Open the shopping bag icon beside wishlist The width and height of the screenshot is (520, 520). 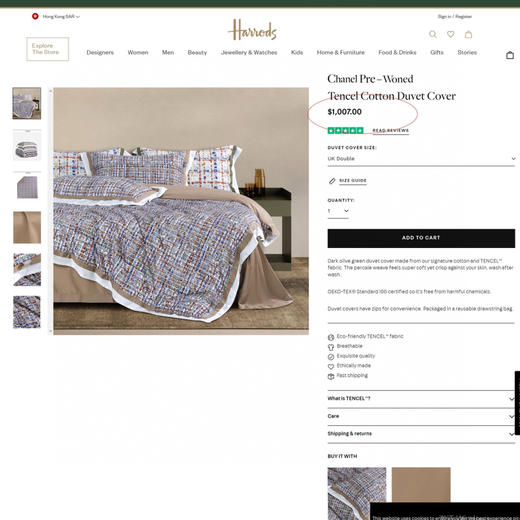(x=468, y=34)
